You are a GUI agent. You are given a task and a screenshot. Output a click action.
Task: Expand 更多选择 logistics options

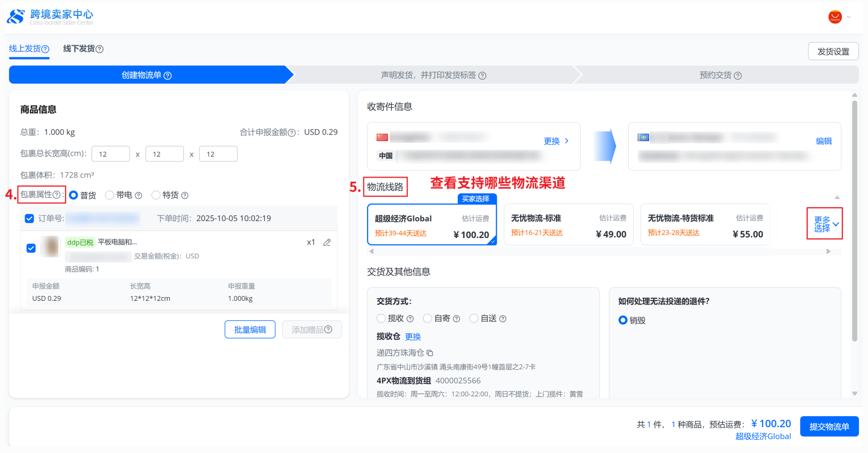(824, 224)
